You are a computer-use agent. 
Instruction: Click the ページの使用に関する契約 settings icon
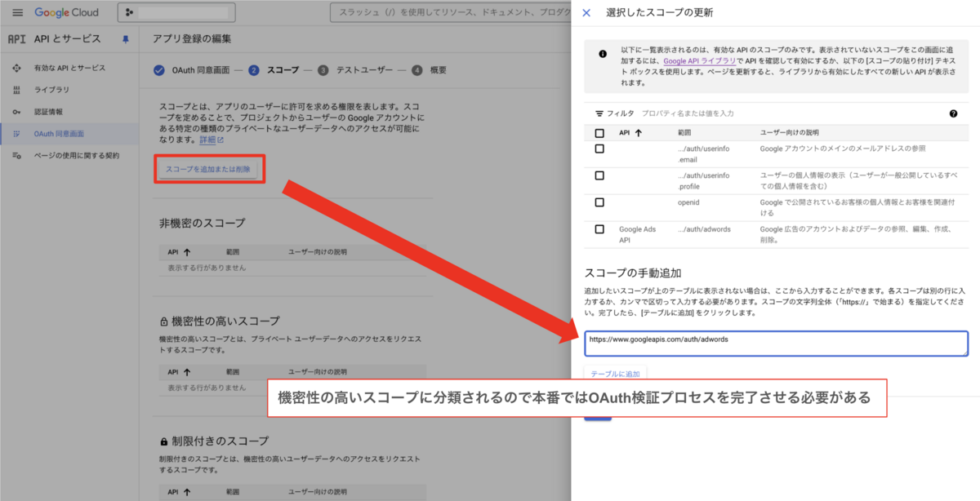tap(17, 156)
